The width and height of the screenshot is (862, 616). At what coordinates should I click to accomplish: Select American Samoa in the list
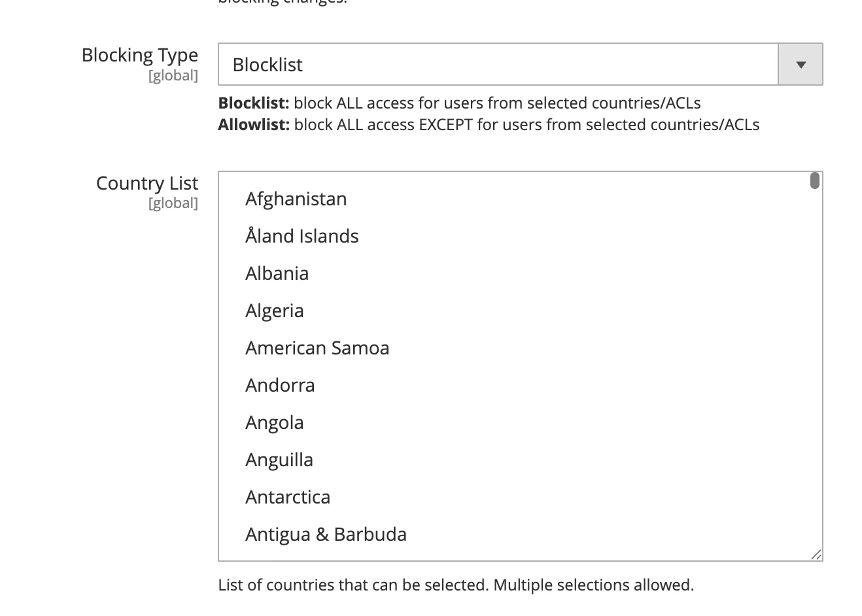pyautogui.click(x=317, y=348)
